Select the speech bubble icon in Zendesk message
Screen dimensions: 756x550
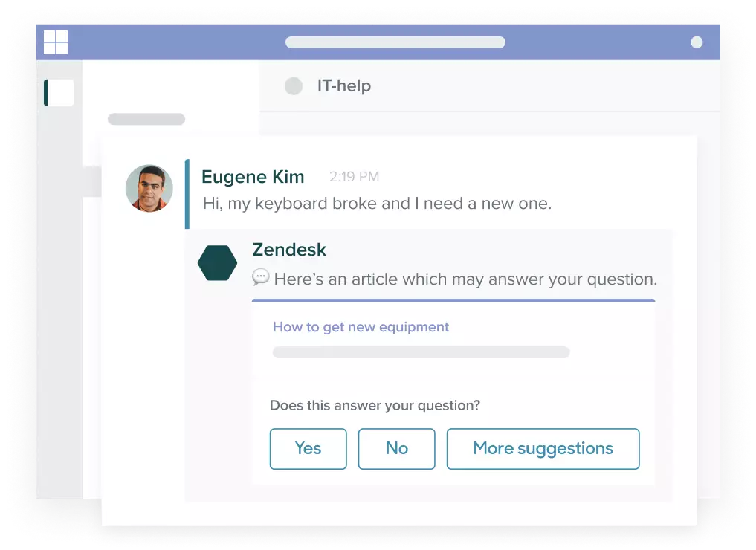pyautogui.click(x=260, y=278)
